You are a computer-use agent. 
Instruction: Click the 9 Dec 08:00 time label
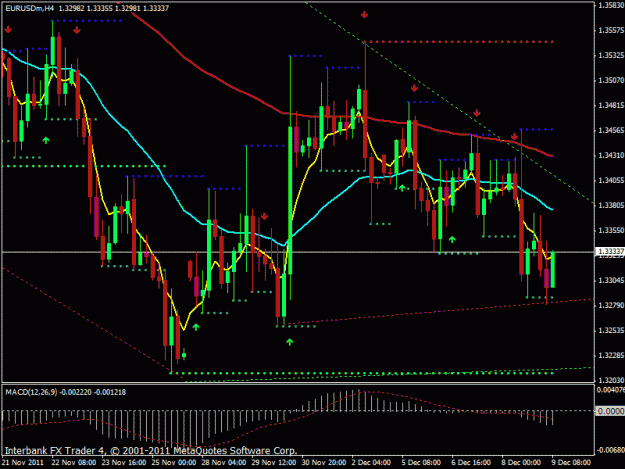click(x=571, y=463)
